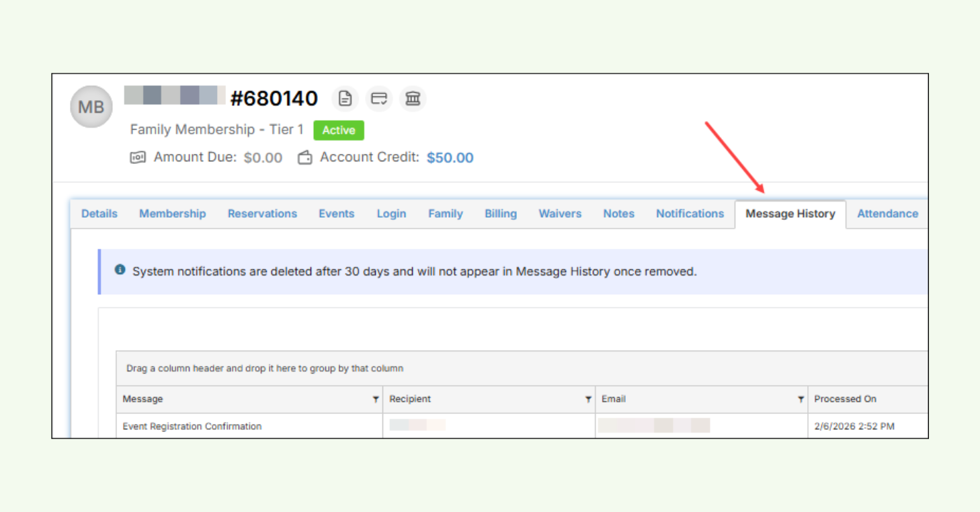Click the green Active status badge
Screen dimensions: 980x512
point(339,130)
